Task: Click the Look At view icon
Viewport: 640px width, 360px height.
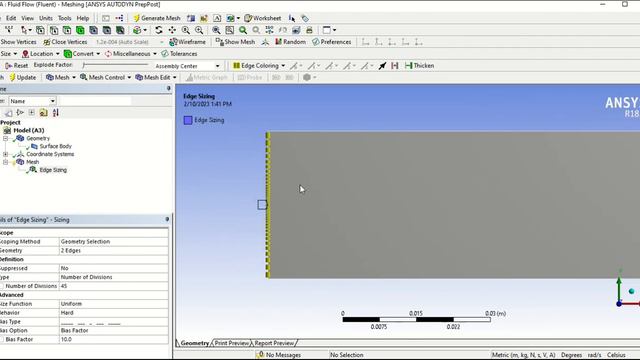Action: (x=282, y=30)
